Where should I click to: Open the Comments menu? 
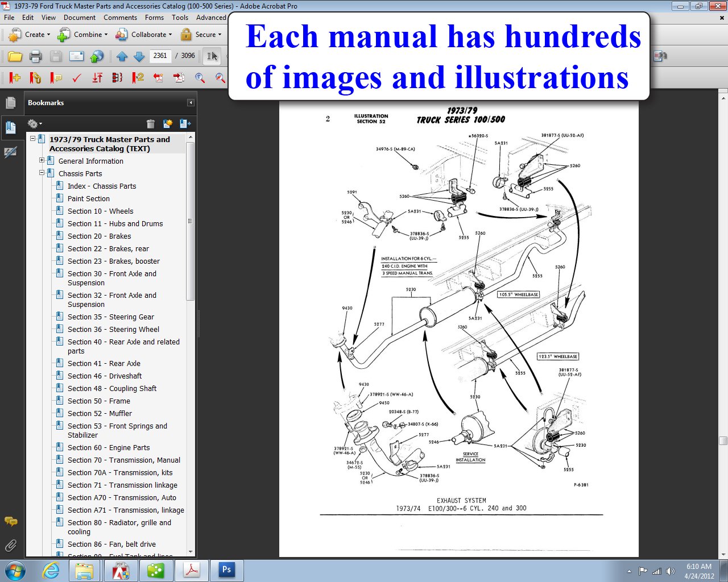click(x=120, y=18)
